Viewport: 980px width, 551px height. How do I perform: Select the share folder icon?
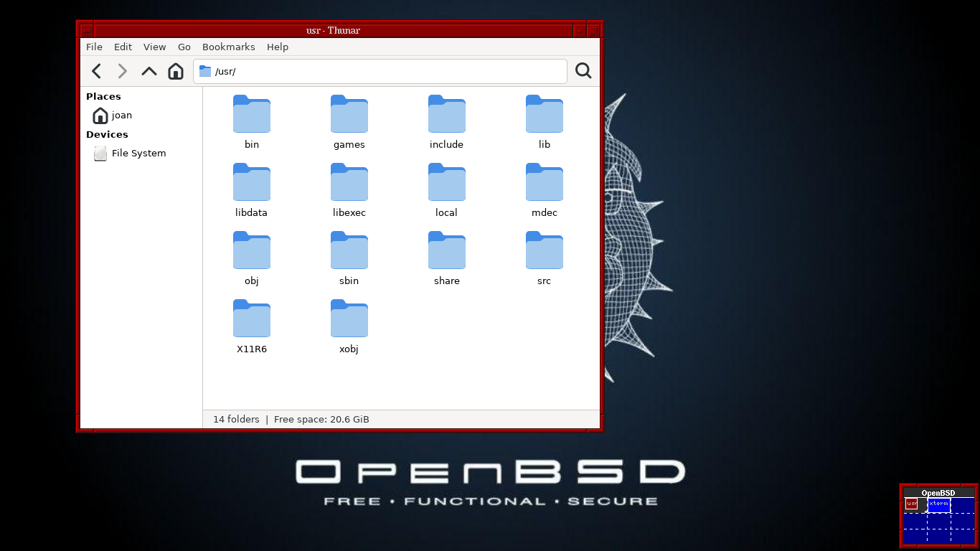447,250
